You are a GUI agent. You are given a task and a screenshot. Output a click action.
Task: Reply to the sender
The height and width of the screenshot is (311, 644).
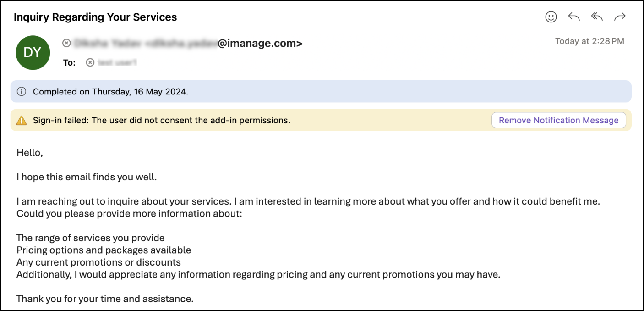[x=574, y=17]
